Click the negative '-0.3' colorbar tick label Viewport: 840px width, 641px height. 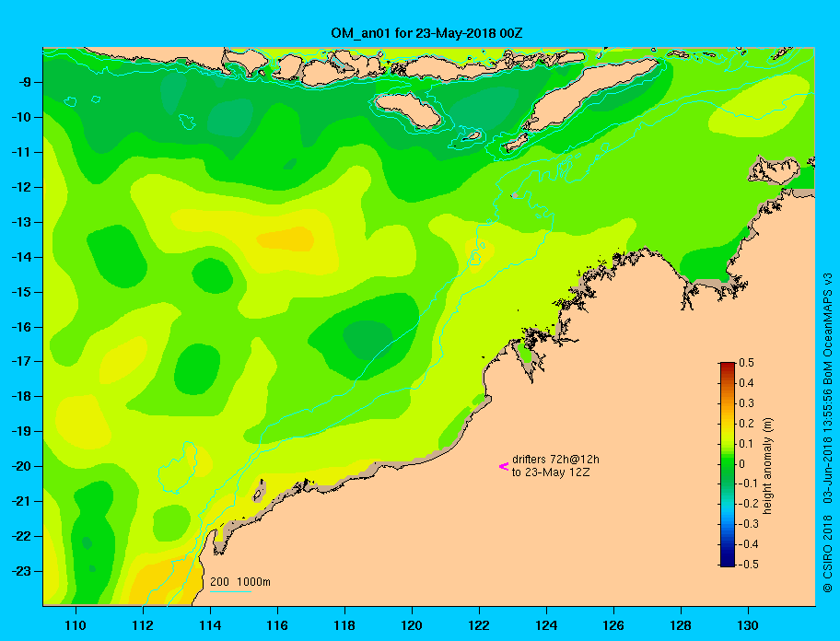[x=749, y=524]
